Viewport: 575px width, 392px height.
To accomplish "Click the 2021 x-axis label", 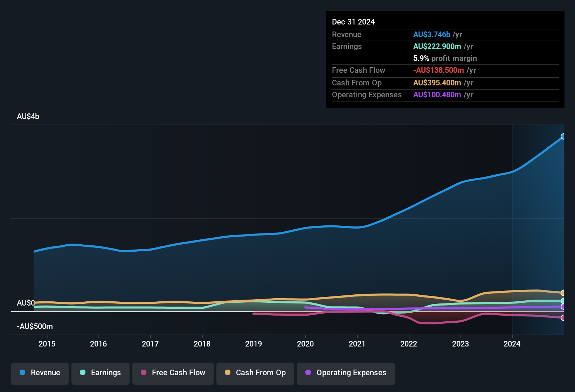I will pos(357,344).
